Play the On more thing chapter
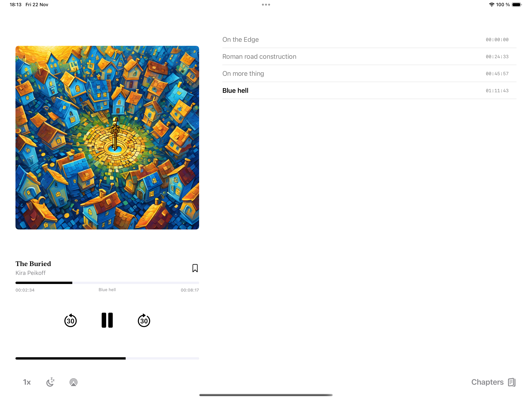 (x=369, y=74)
